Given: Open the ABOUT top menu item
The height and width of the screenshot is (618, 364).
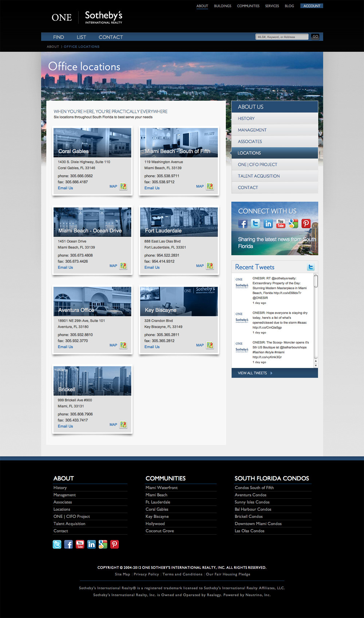Looking at the screenshot, I should coord(202,6).
